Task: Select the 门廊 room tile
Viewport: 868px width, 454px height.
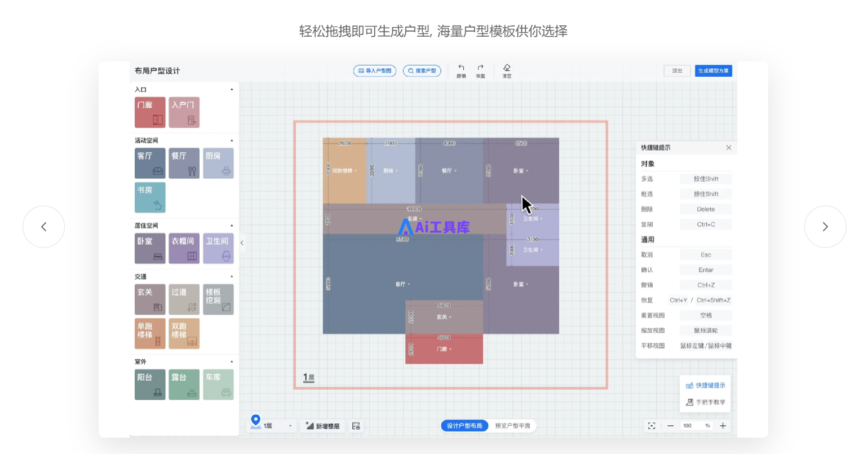Action: click(x=150, y=112)
